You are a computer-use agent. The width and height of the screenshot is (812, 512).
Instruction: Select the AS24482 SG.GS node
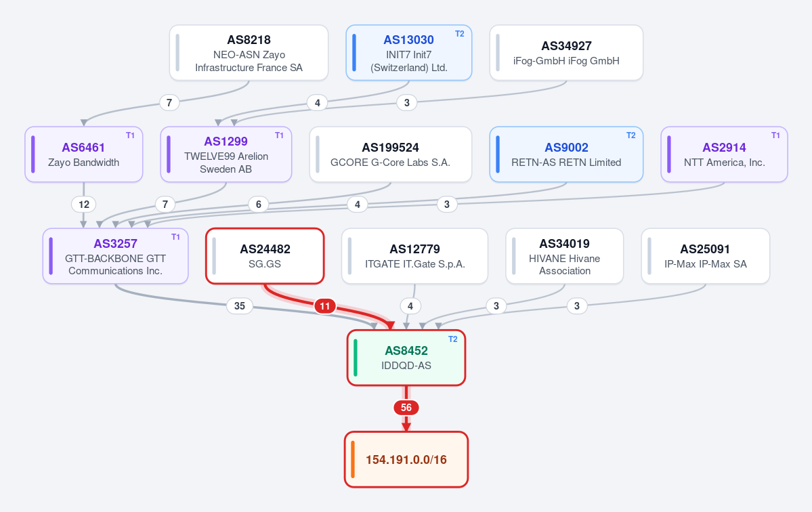[265, 256]
